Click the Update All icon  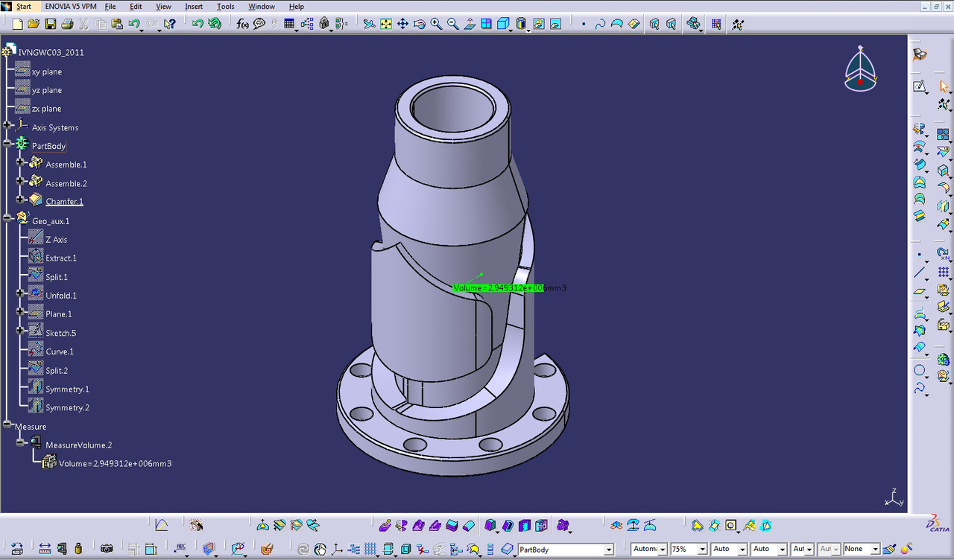coord(215,24)
